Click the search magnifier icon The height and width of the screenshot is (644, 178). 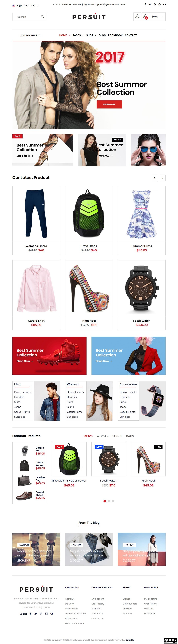click(x=42, y=16)
